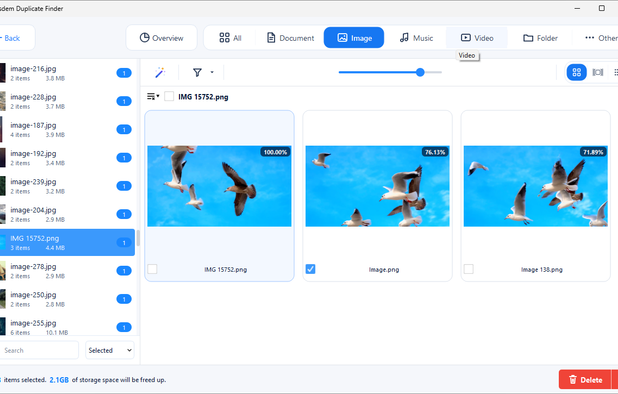Open the IMG 15752.png seagull thumbnail
This screenshot has width=618, height=394.
[x=219, y=186]
